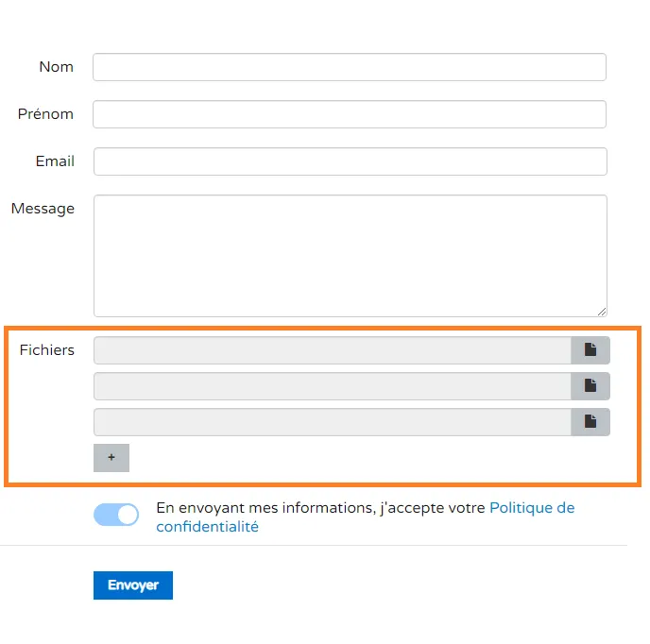Click the Message textarea resize handle
This screenshot has width=650, height=644.
(602, 312)
